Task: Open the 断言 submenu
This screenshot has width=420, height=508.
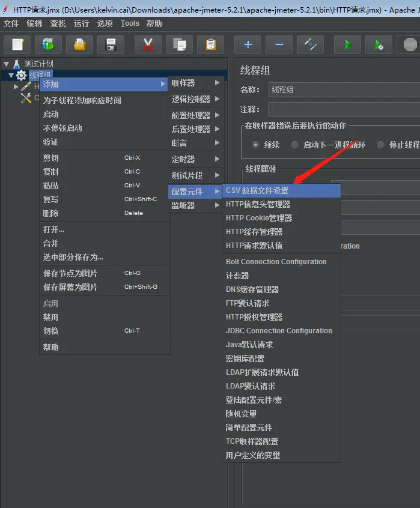Action: (196, 143)
